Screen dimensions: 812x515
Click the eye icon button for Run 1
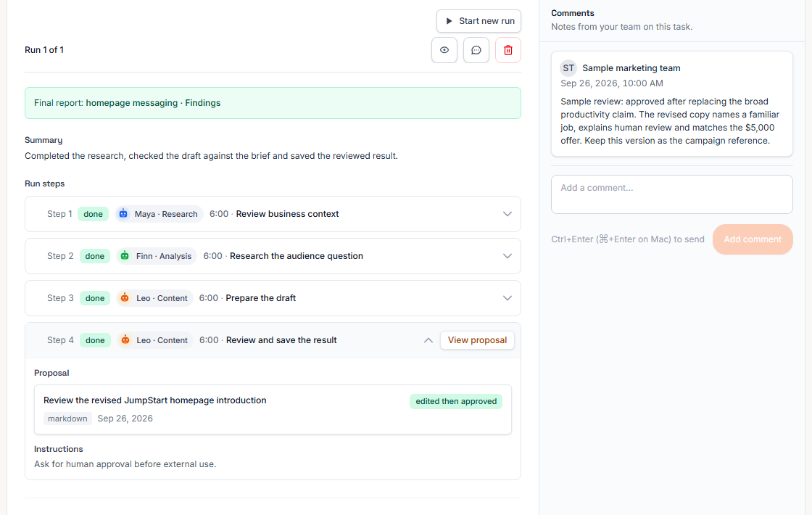[444, 50]
